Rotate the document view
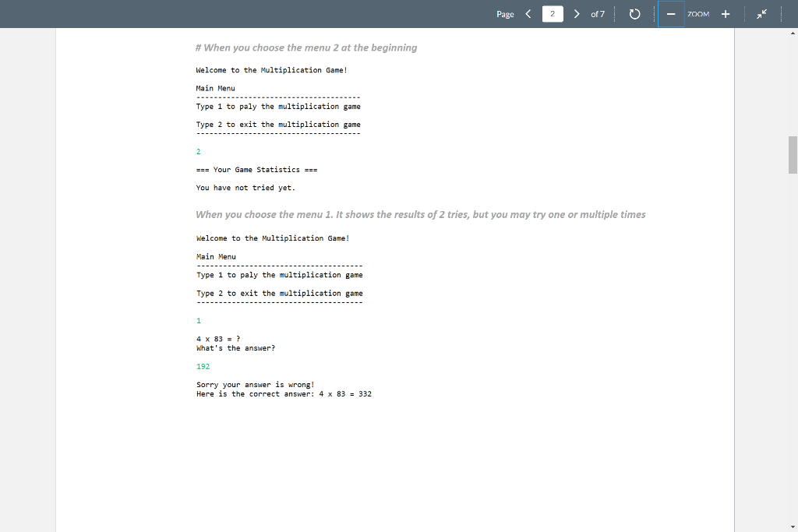Image resolution: width=798 pixels, height=532 pixels. click(x=634, y=14)
